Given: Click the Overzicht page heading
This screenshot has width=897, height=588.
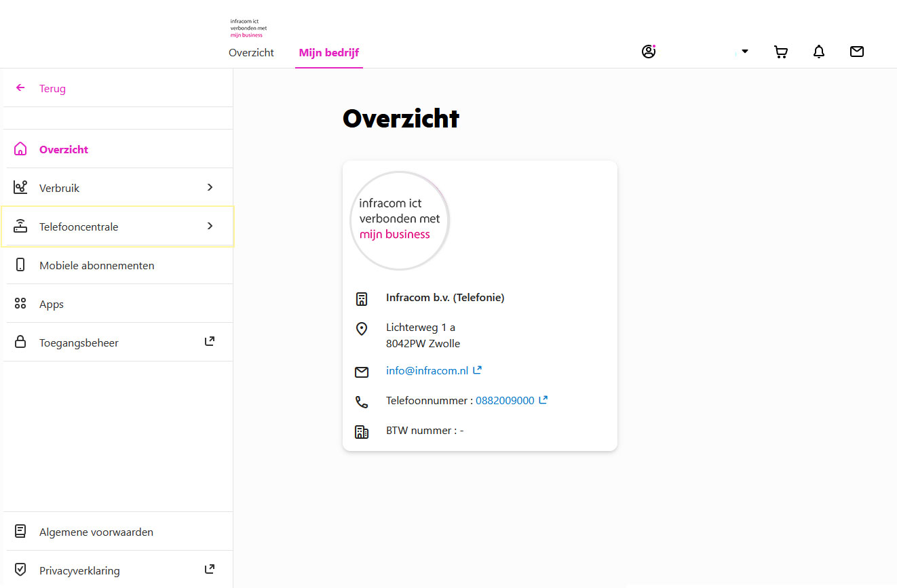Looking at the screenshot, I should (x=401, y=119).
